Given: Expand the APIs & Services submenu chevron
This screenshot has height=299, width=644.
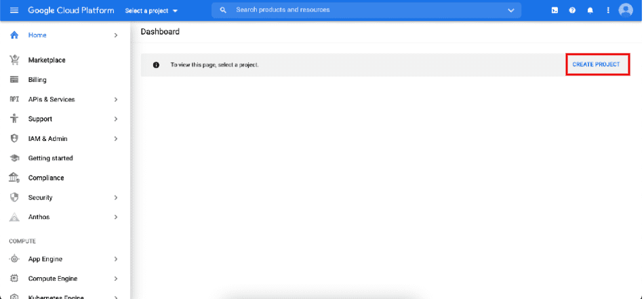Looking at the screenshot, I should (116, 100).
